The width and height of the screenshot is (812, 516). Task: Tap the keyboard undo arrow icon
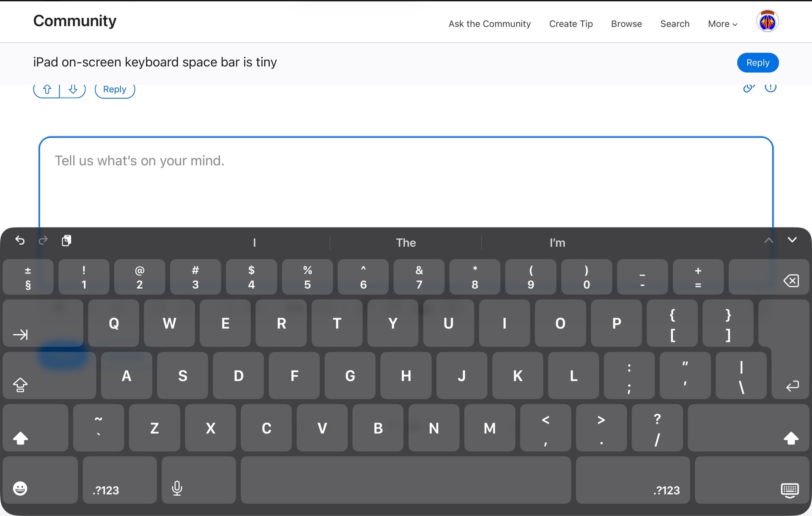tap(20, 240)
